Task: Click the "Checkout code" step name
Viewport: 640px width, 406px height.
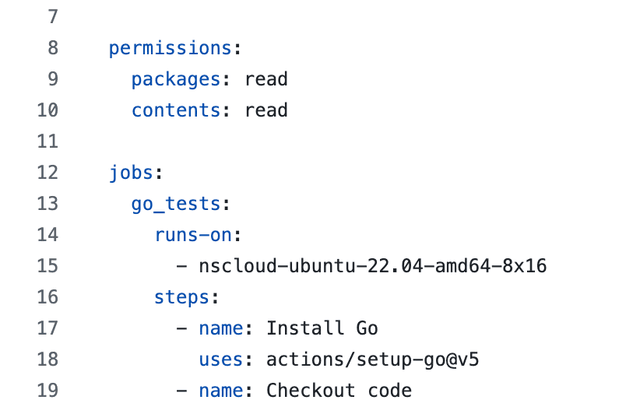Action: click(x=339, y=390)
